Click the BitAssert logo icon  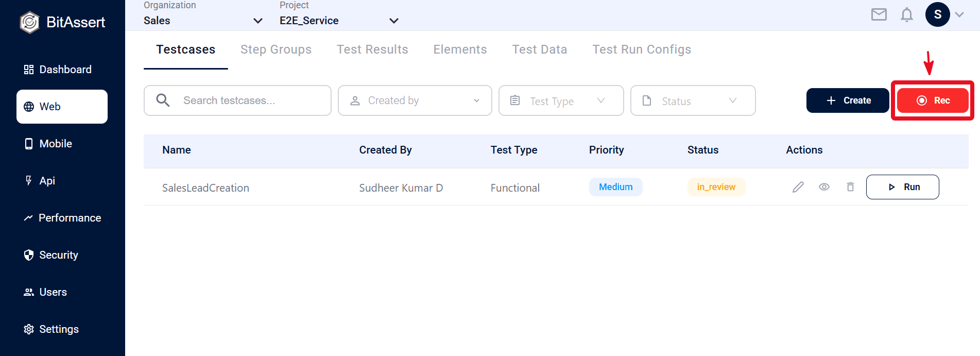tap(29, 22)
